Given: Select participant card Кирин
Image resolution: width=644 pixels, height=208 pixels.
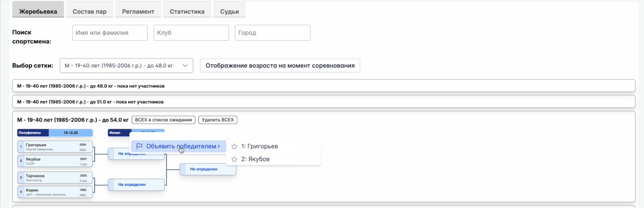Looking at the screenshot, I should pos(55,192).
